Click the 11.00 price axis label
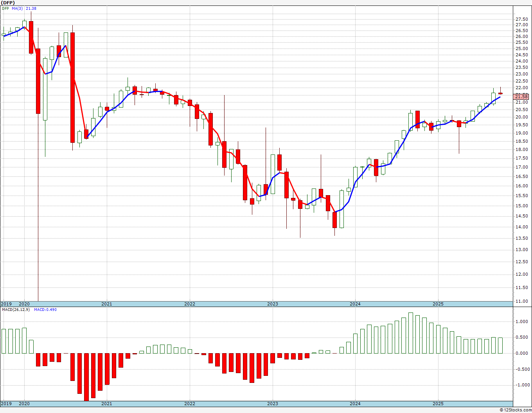 (522, 301)
